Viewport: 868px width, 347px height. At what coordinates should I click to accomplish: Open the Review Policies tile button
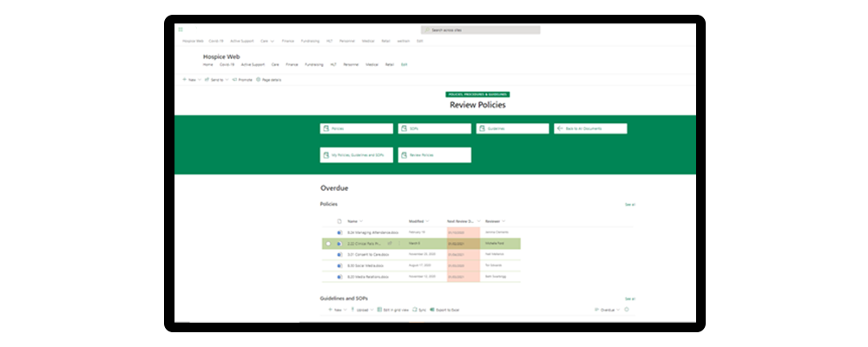point(435,155)
